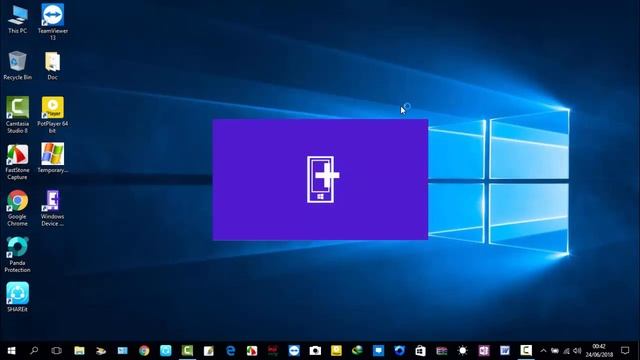The width and height of the screenshot is (640, 360).
Task: Select the Temporary... desktop icon
Action: 53,158
